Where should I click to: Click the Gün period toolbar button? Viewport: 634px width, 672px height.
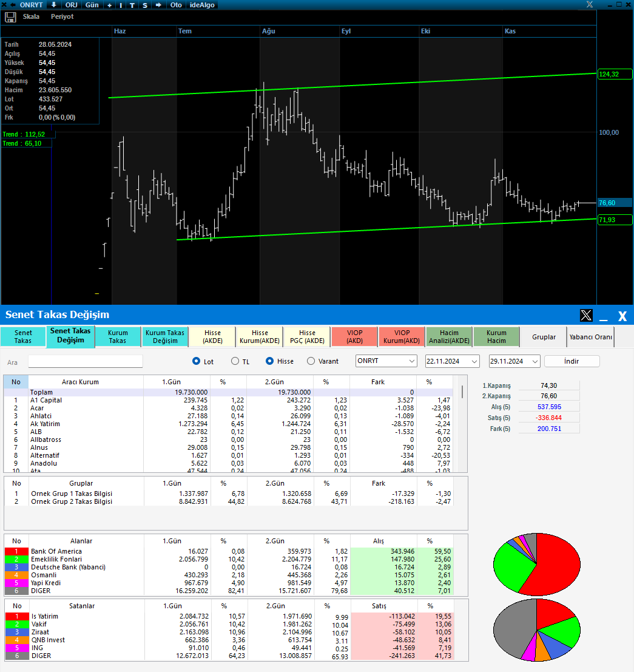(92, 5)
